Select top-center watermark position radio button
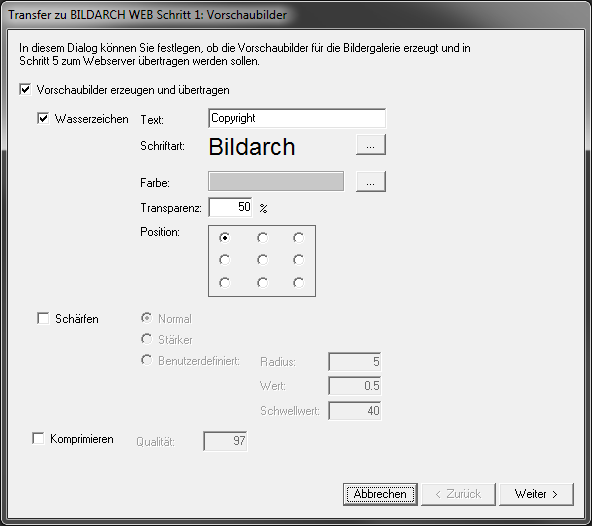Image resolution: width=592 pixels, height=526 pixels. pos(262,238)
